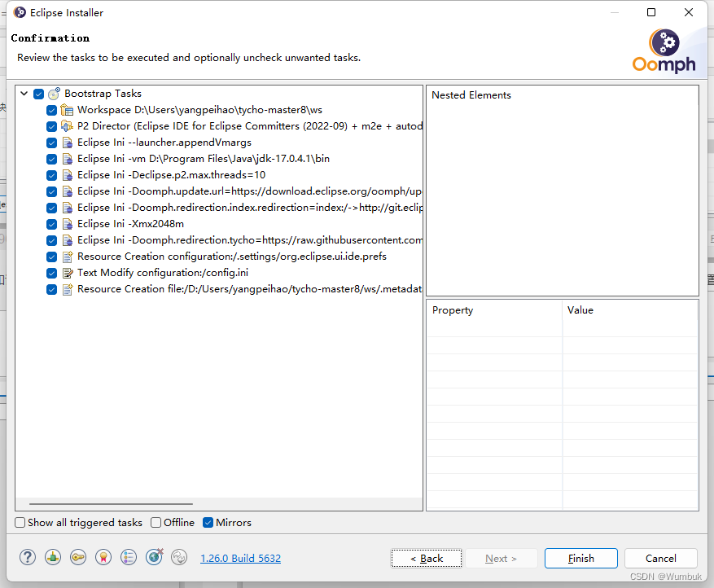Select the -Doomph.update.url row text
Viewport: 714px width, 588px height.
pyautogui.click(x=250, y=191)
